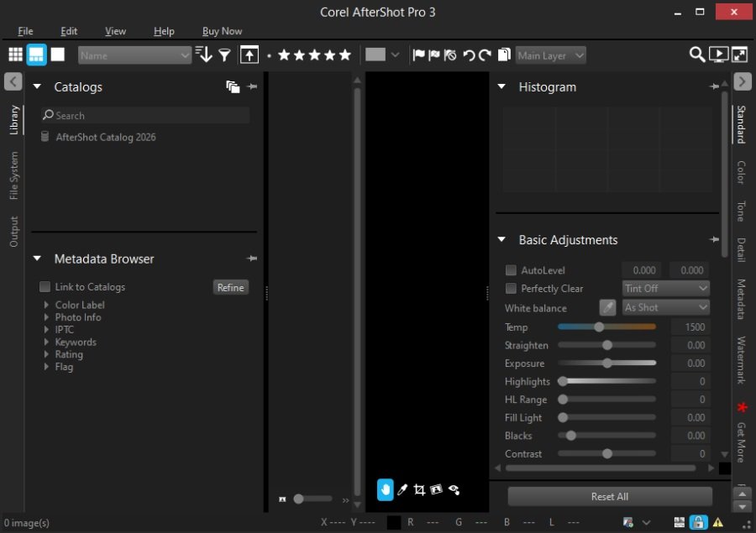Open the Main Layer dropdown
Screen dimensions: 756x533
coord(550,55)
